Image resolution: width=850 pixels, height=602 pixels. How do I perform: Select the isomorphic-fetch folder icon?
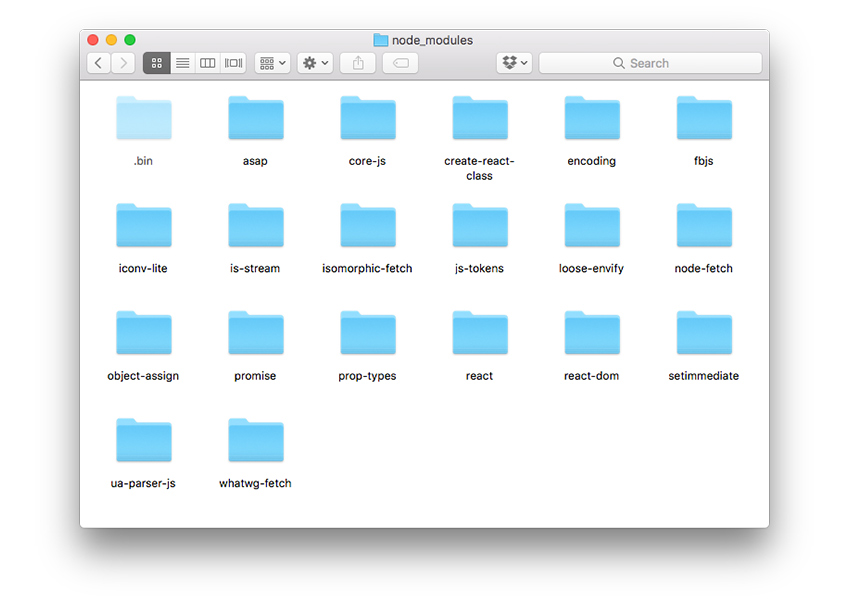point(368,225)
